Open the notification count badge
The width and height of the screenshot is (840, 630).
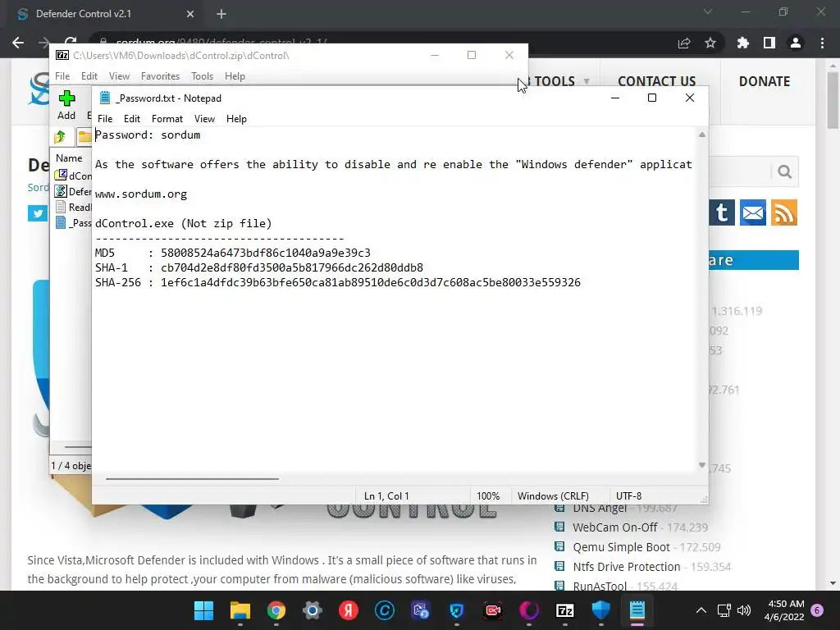tap(817, 610)
